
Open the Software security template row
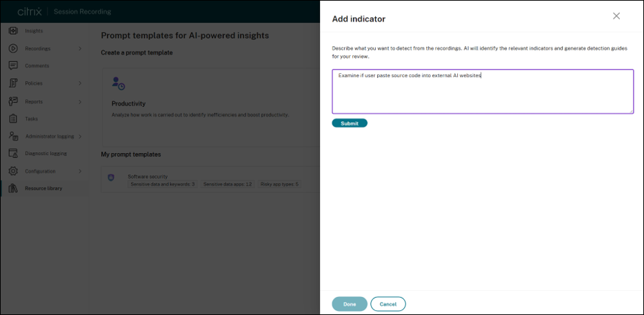[x=211, y=179]
